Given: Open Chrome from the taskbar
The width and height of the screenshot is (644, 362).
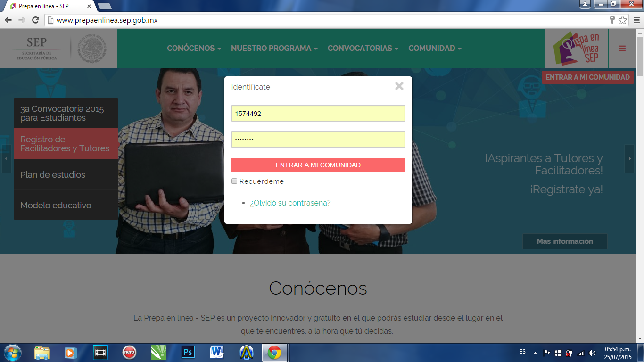Looking at the screenshot, I should coord(275,353).
